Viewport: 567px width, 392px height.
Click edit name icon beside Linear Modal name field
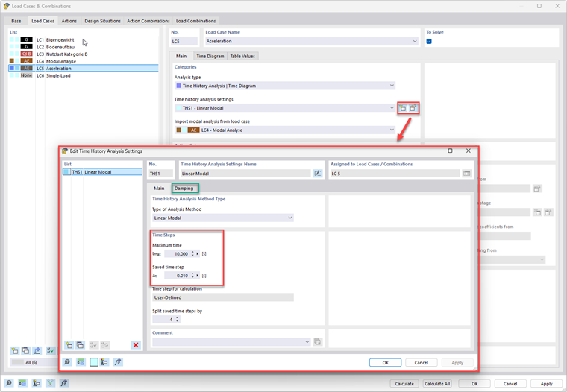[x=318, y=174]
